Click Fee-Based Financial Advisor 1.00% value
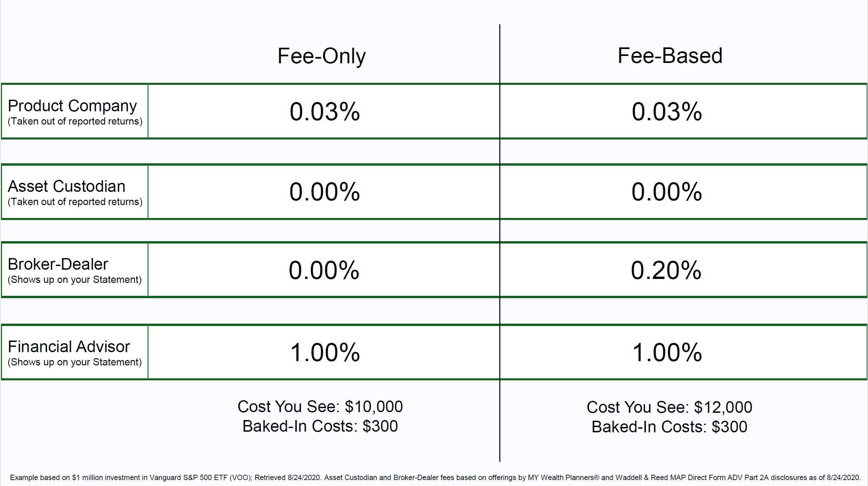 667,352
